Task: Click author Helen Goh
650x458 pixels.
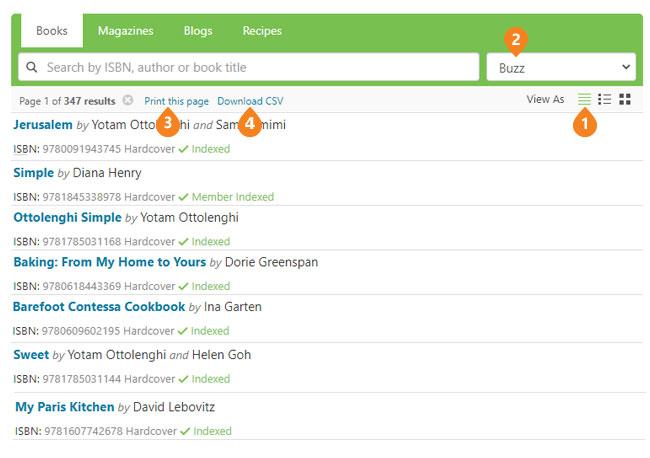Action: tap(221, 355)
